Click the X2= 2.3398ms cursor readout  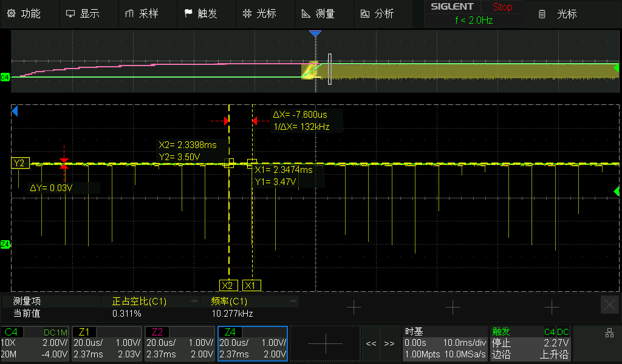(188, 145)
